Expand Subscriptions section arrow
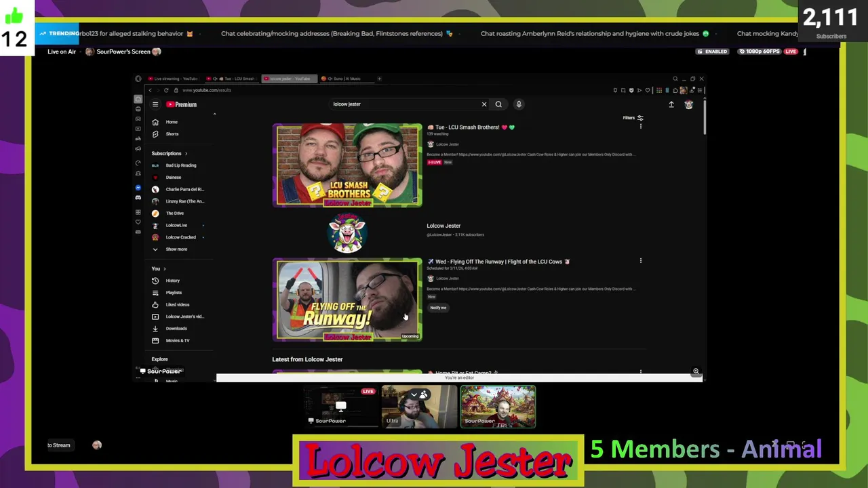Screen dimensions: 868x488 (186, 153)
